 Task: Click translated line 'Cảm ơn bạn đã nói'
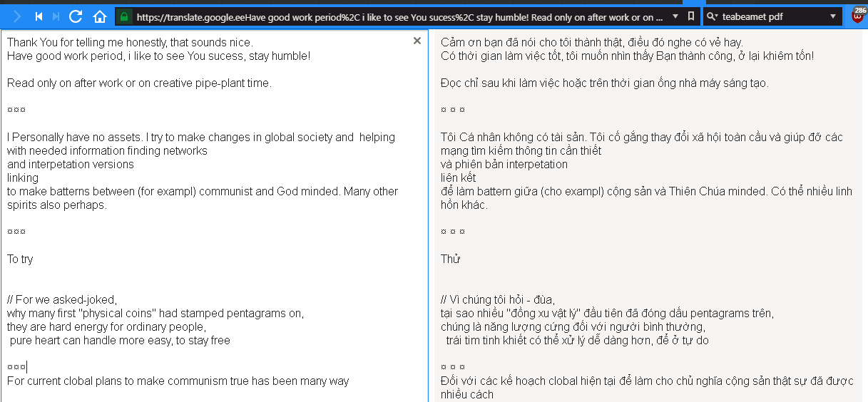pyautogui.click(x=592, y=43)
